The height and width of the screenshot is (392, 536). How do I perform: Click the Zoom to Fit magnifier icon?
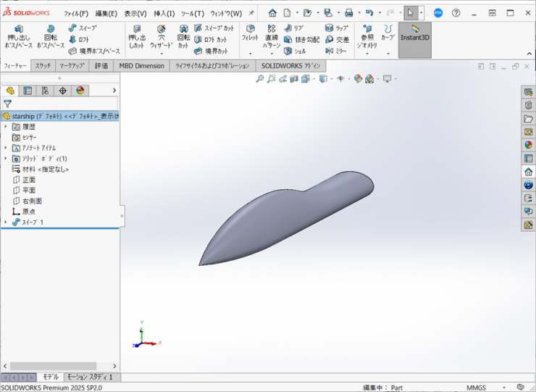pos(260,79)
